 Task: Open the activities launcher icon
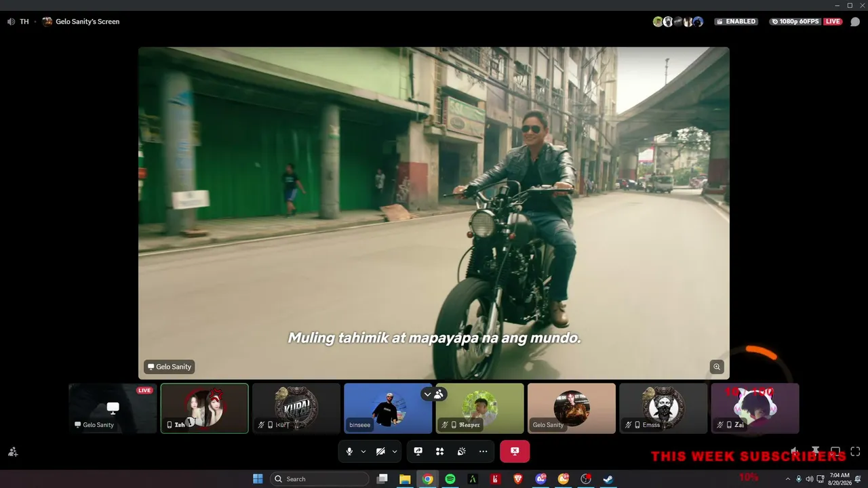point(440,451)
